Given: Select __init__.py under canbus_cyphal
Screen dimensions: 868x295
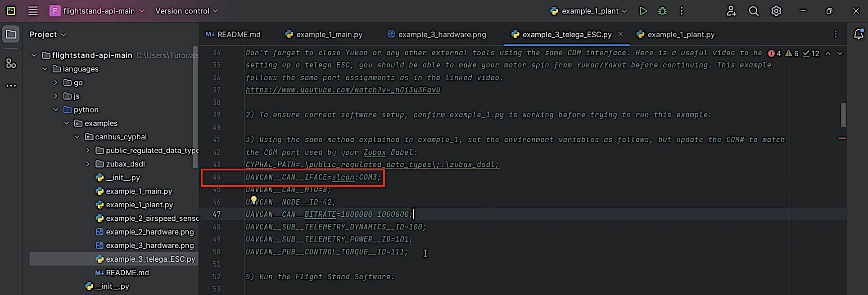Looking at the screenshot, I should [x=118, y=178].
